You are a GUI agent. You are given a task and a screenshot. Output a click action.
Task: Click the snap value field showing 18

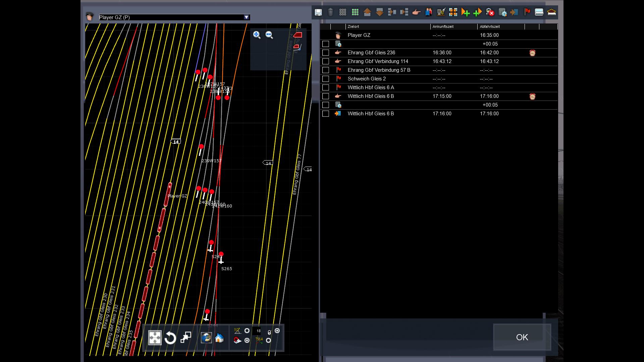(x=257, y=331)
